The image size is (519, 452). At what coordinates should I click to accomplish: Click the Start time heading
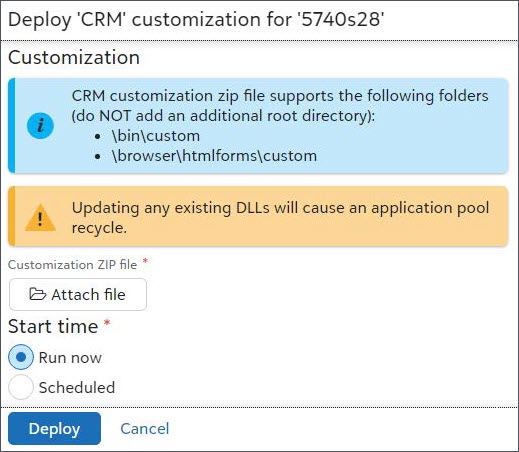pyautogui.click(x=53, y=326)
